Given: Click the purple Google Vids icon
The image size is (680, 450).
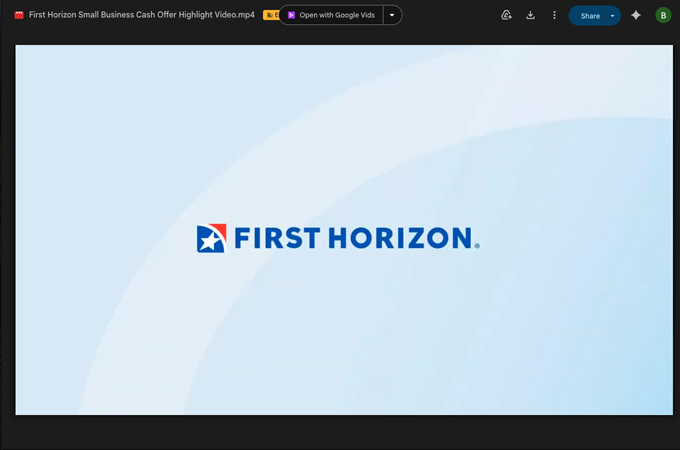Looking at the screenshot, I should 291,15.
